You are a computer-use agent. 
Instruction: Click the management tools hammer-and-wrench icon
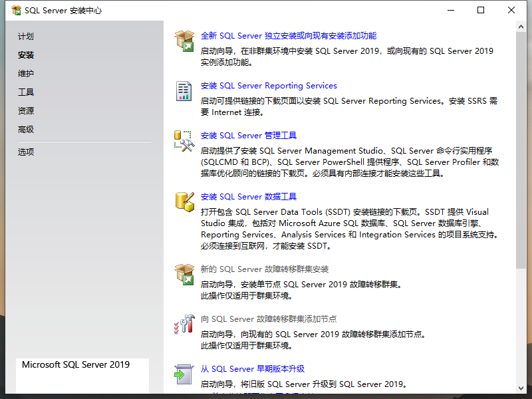(x=184, y=141)
